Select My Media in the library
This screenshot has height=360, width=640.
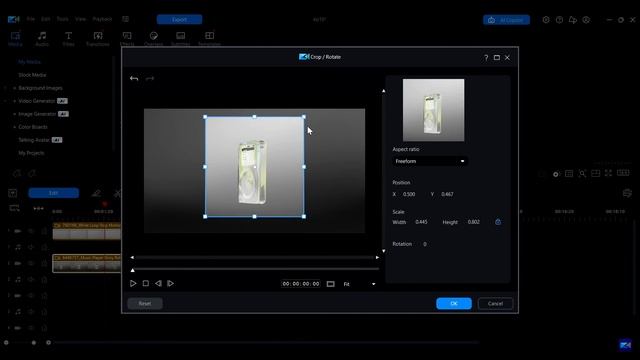(29, 62)
